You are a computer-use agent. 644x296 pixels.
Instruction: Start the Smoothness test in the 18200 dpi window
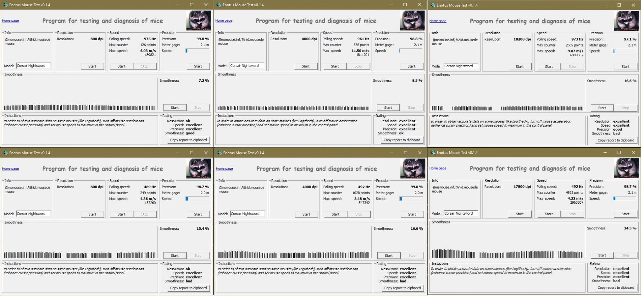coord(602,108)
